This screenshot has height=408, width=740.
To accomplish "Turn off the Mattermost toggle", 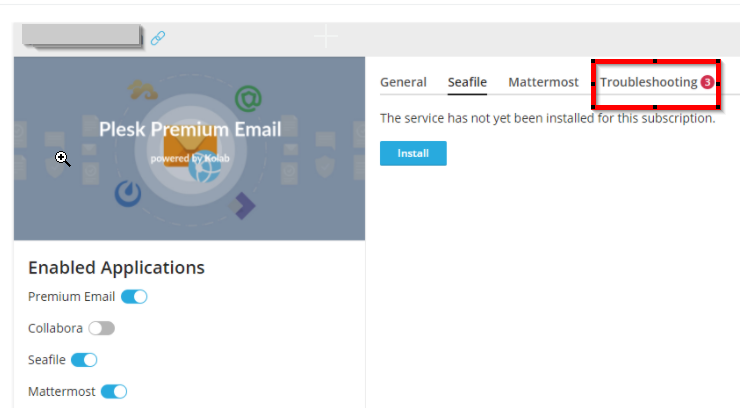I will 114,391.
